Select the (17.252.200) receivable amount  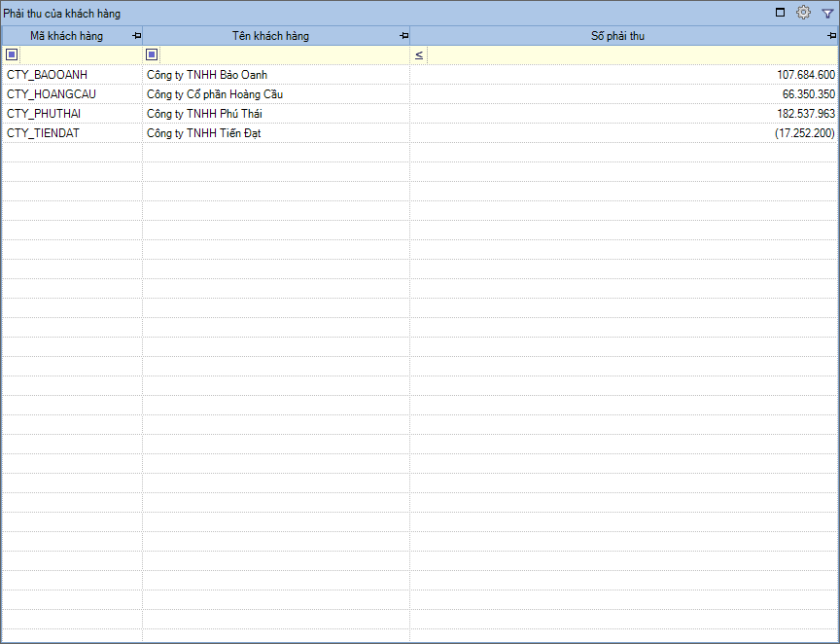[804, 133]
